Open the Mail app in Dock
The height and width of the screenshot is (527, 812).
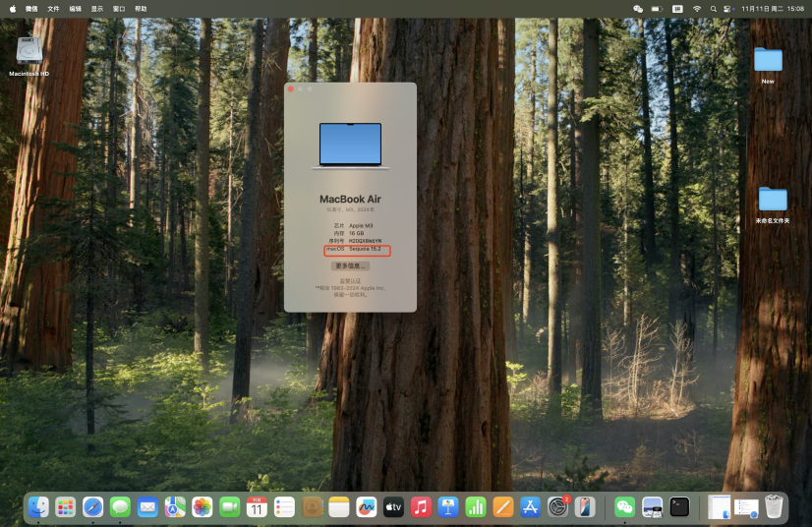pyautogui.click(x=147, y=506)
